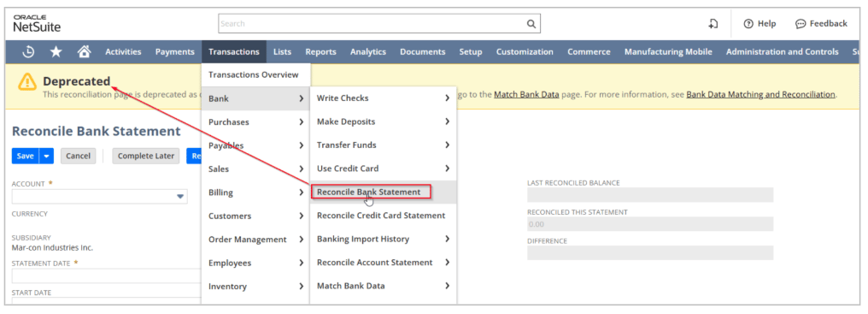Click the Statement Date field
This screenshot has width=868, height=314.
click(x=107, y=275)
